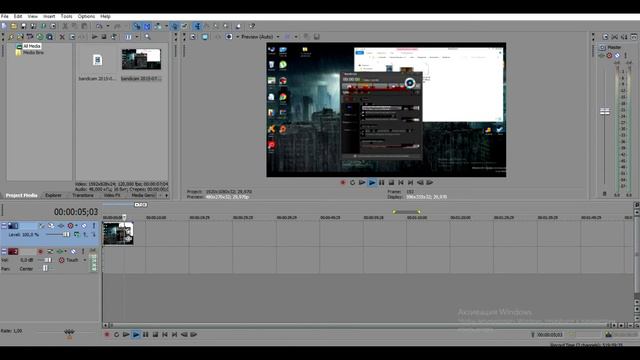Toggle Automatic Crossfades in main toolbar
The width and height of the screenshot is (640, 360).
pos(147,26)
